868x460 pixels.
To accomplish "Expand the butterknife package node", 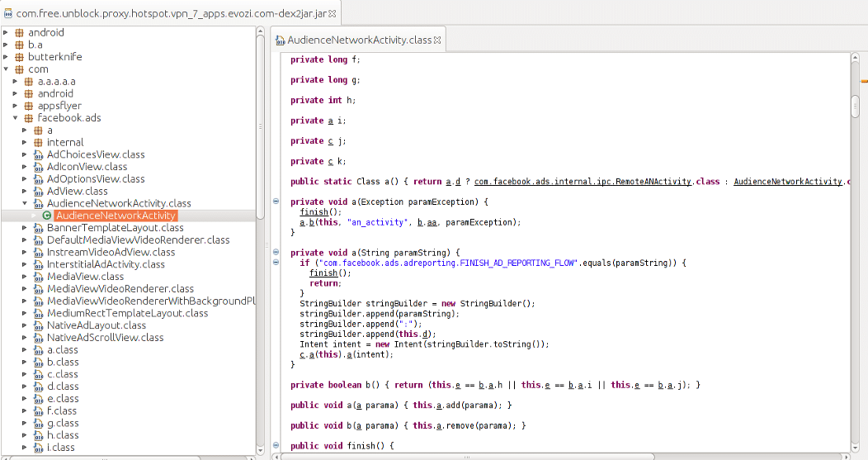I will point(6,57).
